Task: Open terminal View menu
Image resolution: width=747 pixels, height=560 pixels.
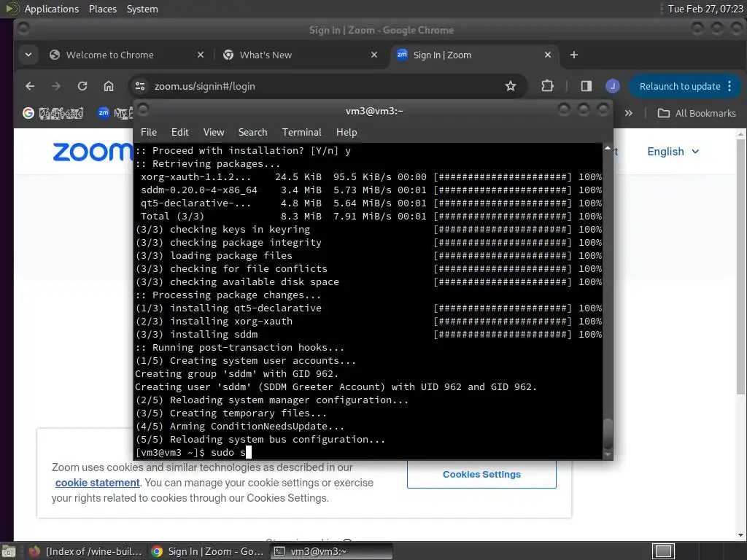Action: click(x=214, y=132)
